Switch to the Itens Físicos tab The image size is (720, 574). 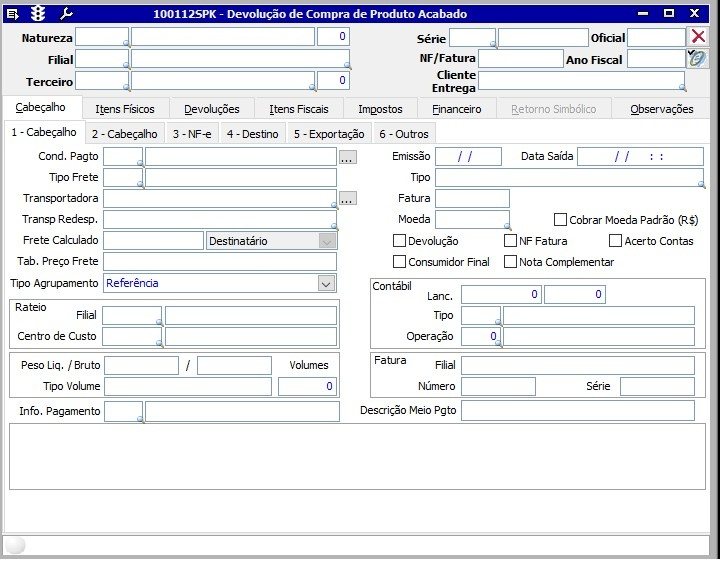click(x=125, y=109)
